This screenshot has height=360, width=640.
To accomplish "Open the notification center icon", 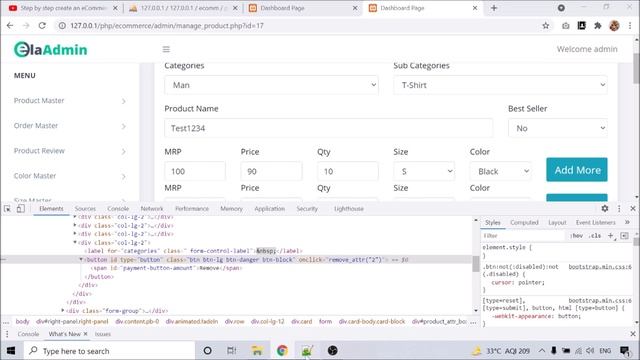I will point(624,351).
